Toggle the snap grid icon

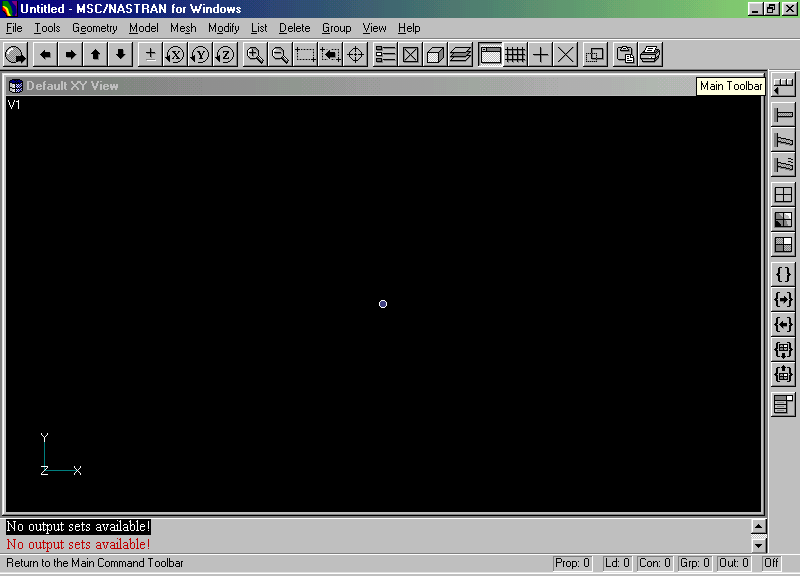coord(515,55)
